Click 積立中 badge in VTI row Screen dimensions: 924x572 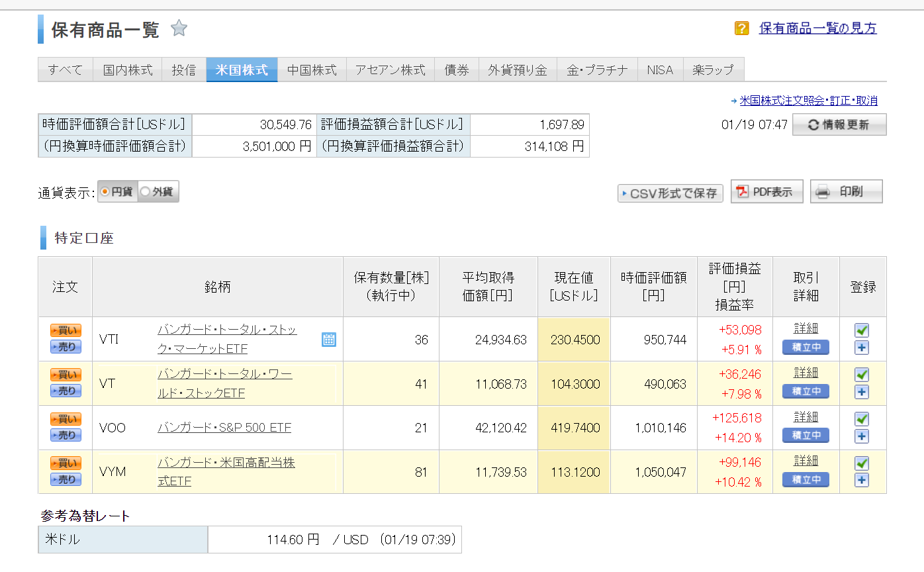(x=806, y=348)
